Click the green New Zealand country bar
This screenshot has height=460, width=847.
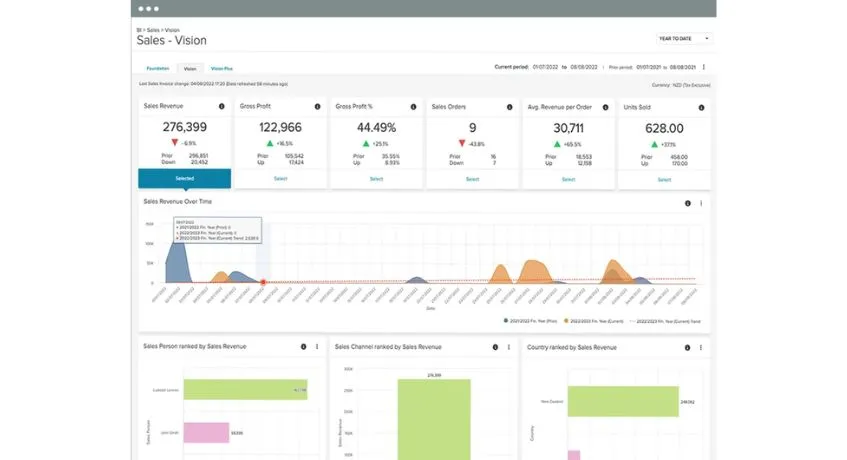coord(623,401)
